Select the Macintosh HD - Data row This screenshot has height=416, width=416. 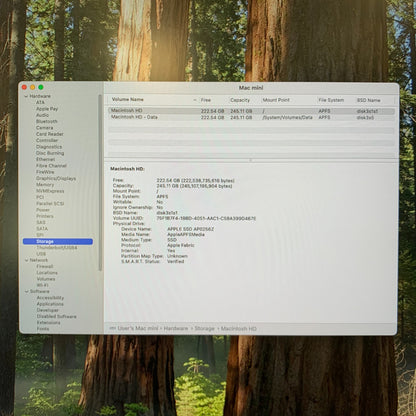pos(251,117)
